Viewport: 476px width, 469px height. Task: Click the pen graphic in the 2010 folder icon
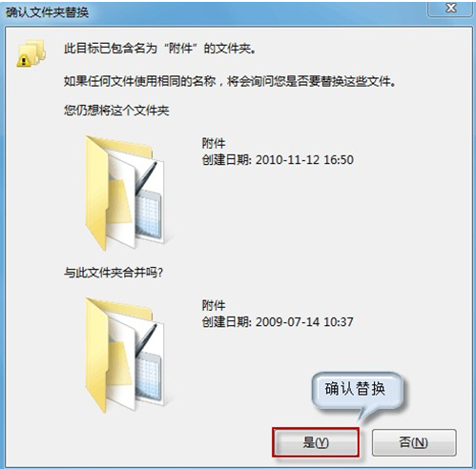(x=146, y=178)
